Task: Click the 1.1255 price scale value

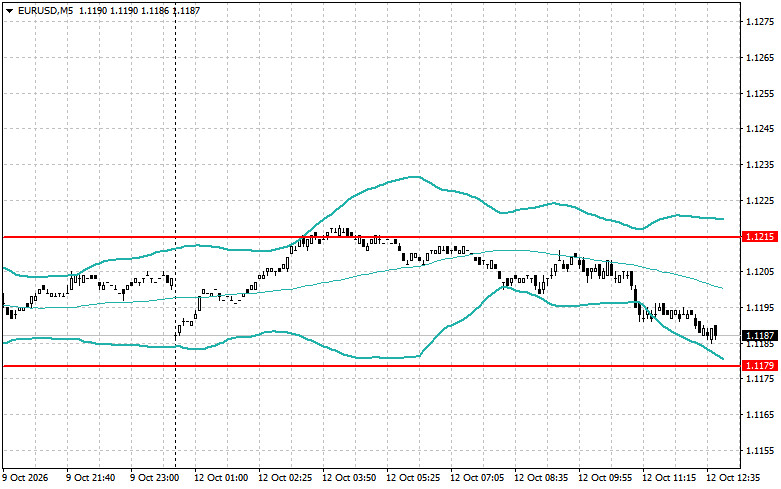Action: (x=761, y=93)
